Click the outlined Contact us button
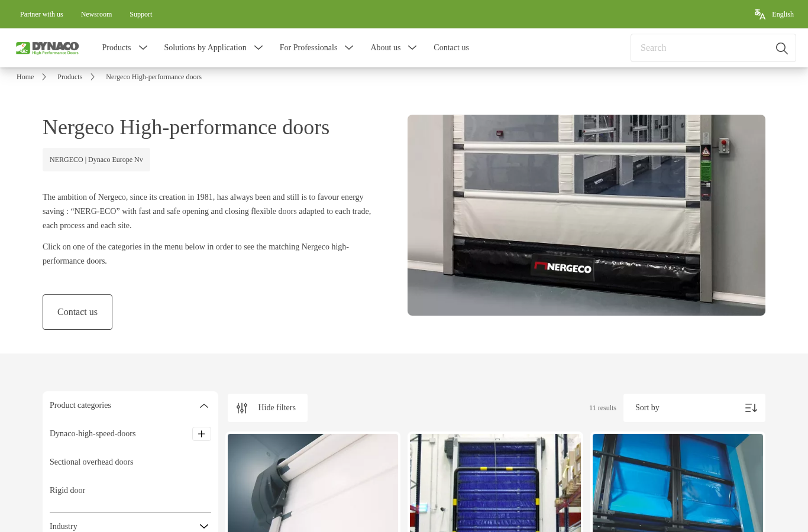The height and width of the screenshot is (532, 808). pos(77,312)
